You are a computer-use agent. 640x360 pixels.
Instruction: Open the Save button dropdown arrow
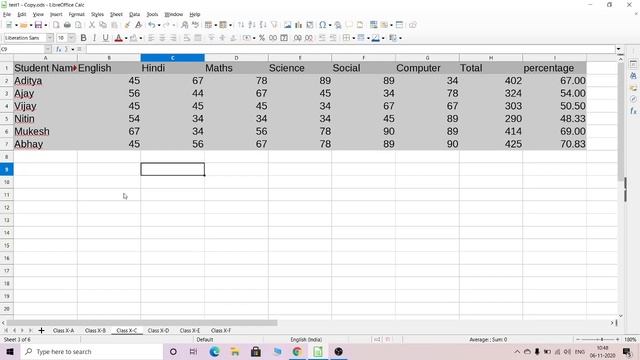[x=45, y=25]
